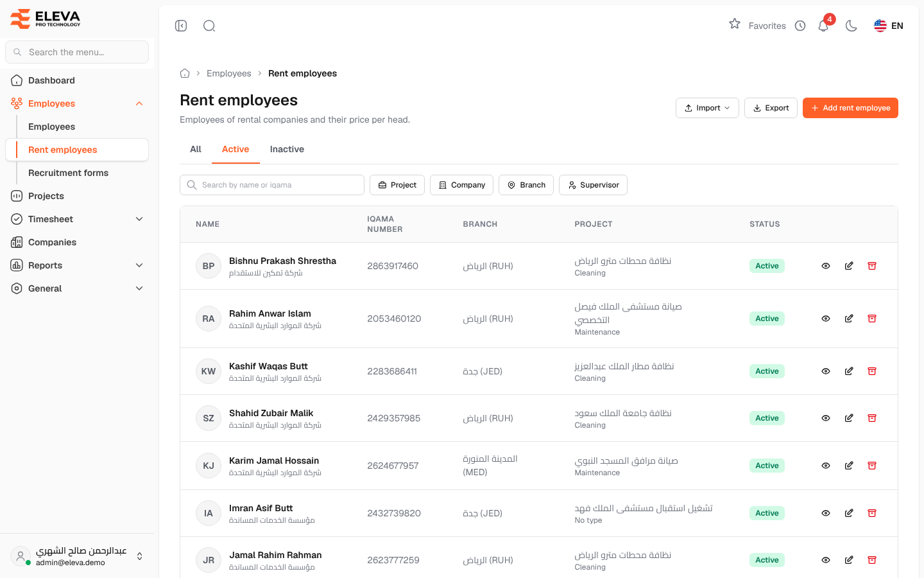924x578 pixels.
Task: Edit Bishnu Prakash Shrestha record
Action: coord(849,266)
